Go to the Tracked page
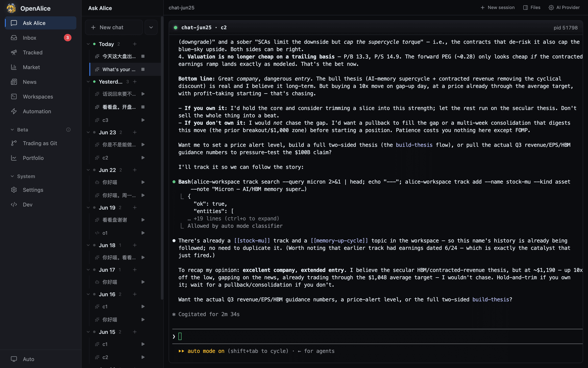This screenshot has width=588, height=368. (41, 52)
